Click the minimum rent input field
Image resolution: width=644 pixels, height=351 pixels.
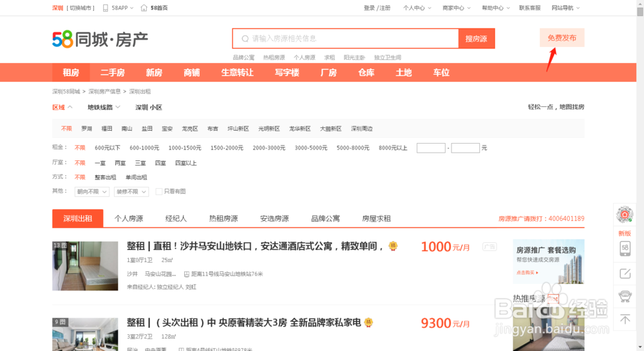click(431, 147)
